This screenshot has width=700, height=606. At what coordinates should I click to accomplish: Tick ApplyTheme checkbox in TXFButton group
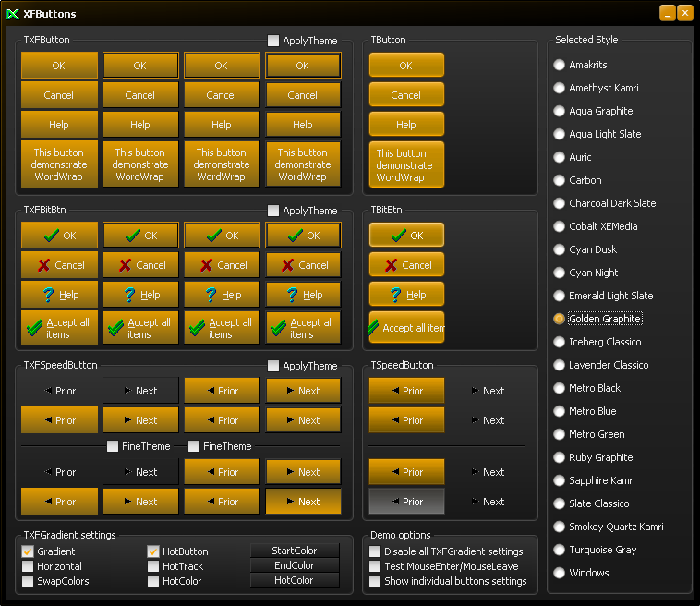coord(273,41)
